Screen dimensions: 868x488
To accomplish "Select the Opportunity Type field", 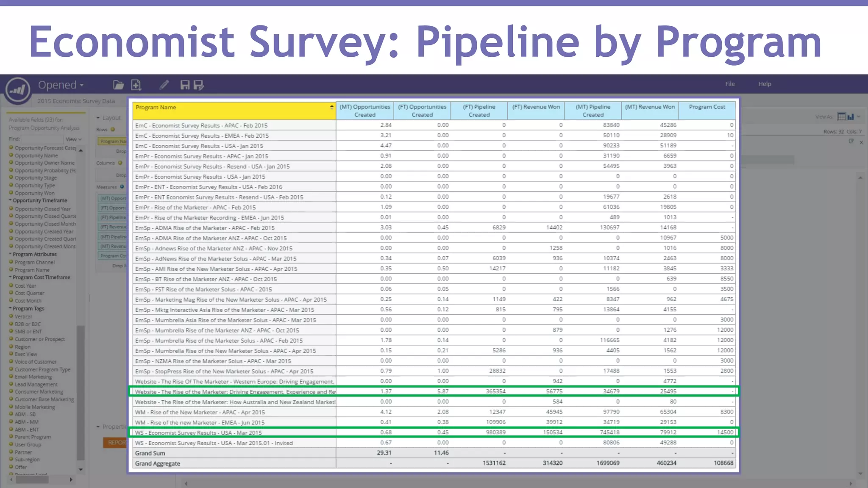I will 35,186.
